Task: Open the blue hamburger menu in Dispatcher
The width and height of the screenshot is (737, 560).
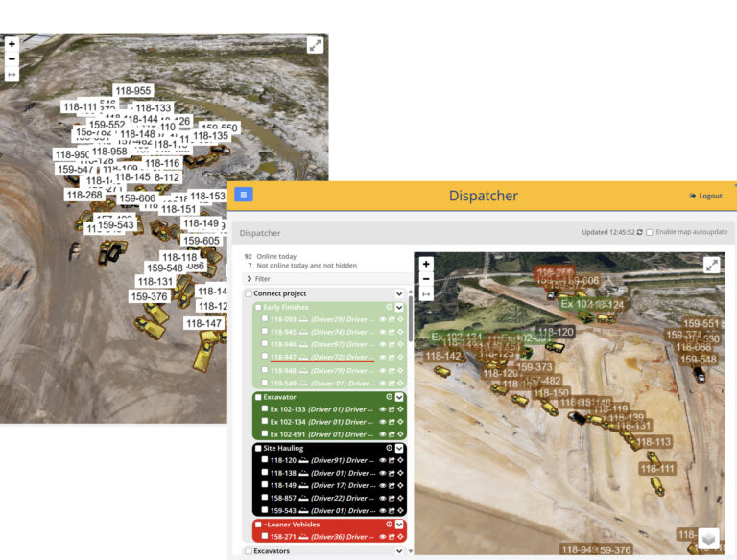Action: [x=244, y=194]
